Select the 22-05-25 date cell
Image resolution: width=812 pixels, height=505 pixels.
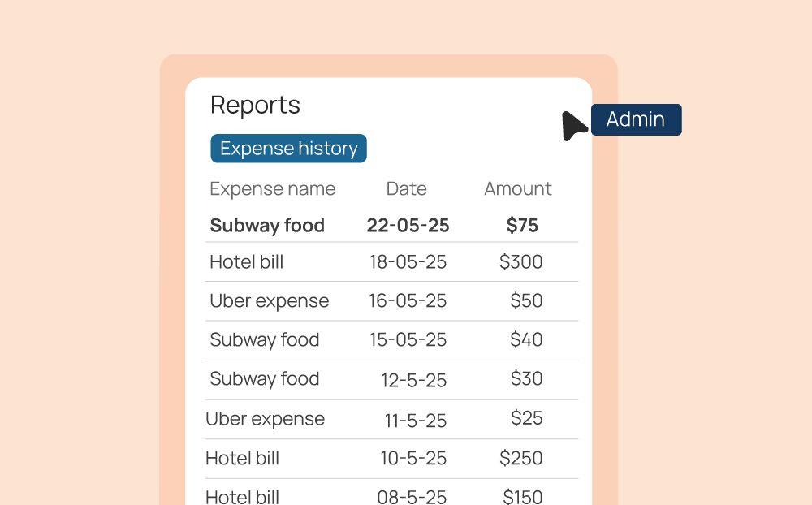pos(408,226)
